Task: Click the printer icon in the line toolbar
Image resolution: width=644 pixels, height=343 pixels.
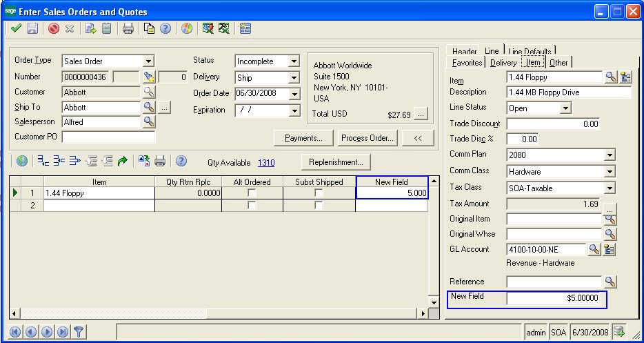Action: click(x=160, y=161)
